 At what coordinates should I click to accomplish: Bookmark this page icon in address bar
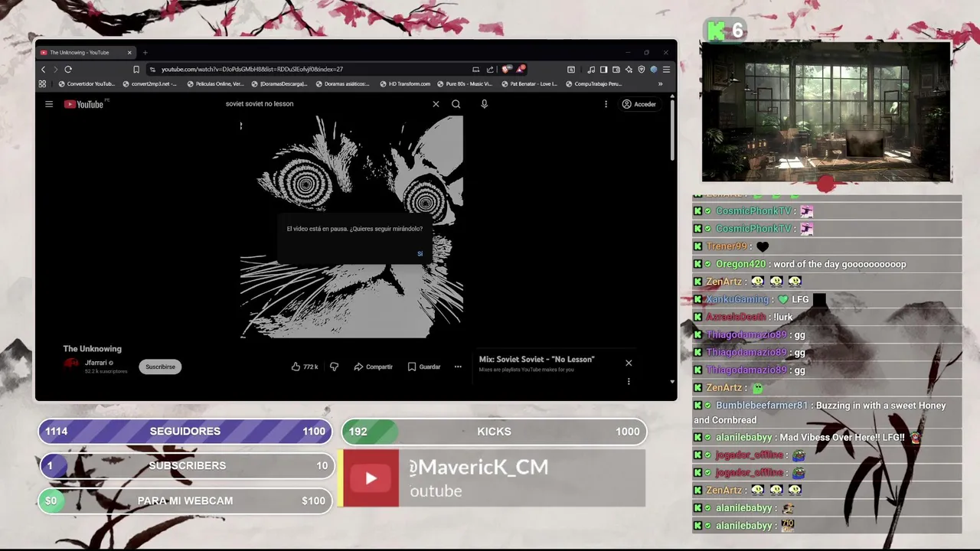[x=136, y=69]
